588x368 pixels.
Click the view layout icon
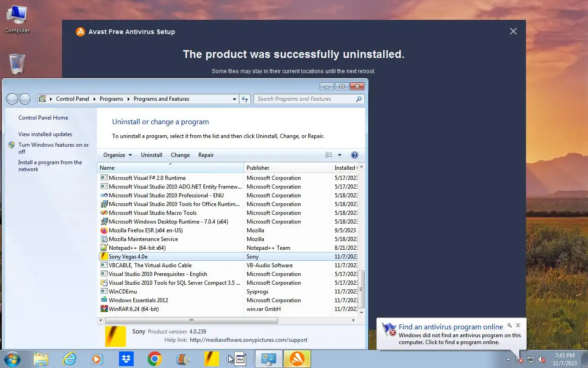329,155
